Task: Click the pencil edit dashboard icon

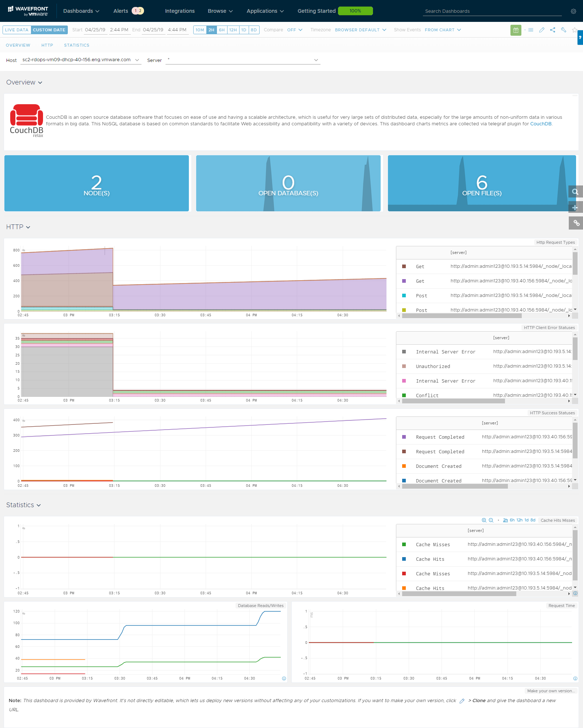Action: click(x=542, y=30)
